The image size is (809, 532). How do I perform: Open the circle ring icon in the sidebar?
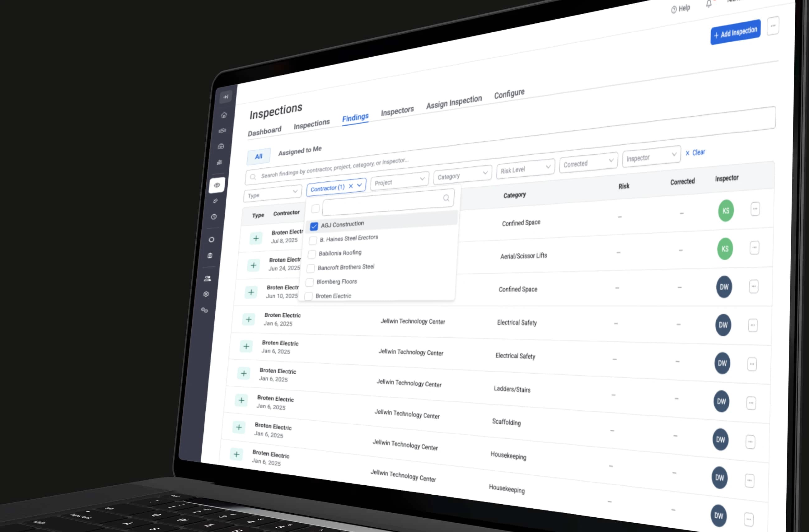(211, 240)
